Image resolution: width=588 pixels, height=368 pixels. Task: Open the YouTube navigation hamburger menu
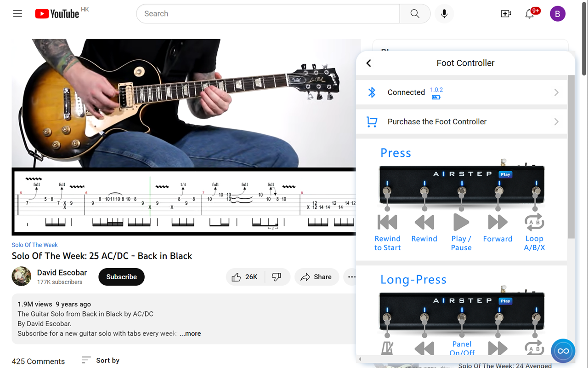coord(17,13)
